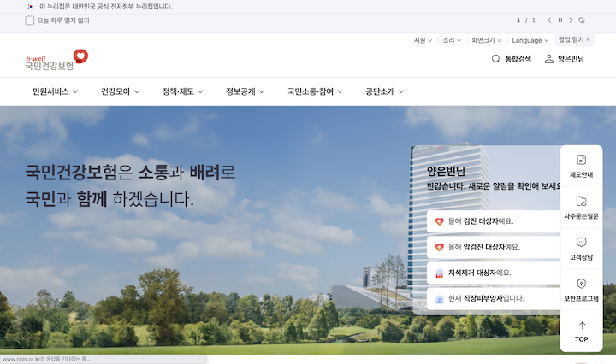Click the tooth icon beside 치석제거 대상자
The image size is (616, 364).
pos(439,273)
